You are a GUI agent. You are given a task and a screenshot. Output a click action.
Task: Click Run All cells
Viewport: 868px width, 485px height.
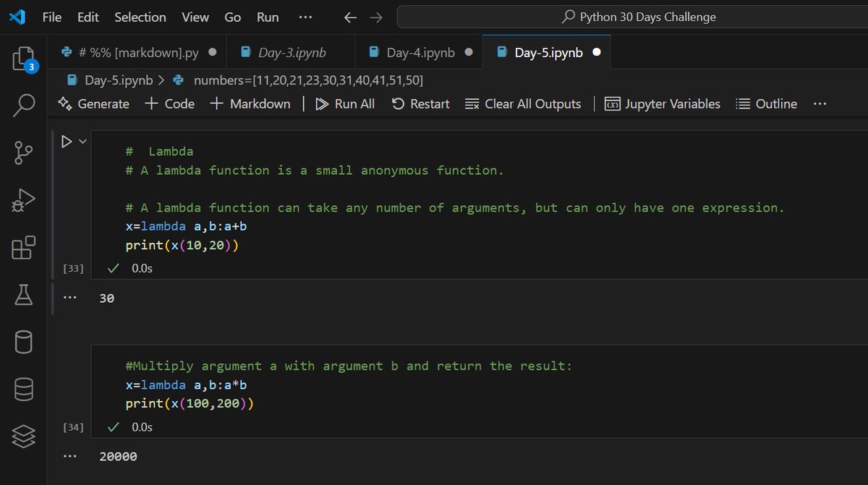point(345,104)
